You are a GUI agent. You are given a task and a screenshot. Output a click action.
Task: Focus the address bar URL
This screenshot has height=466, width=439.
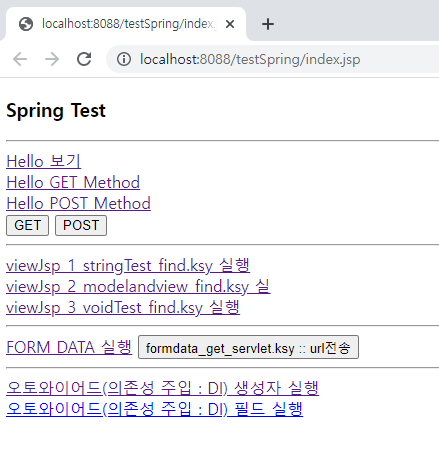pyautogui.click(x=250, y=59)
